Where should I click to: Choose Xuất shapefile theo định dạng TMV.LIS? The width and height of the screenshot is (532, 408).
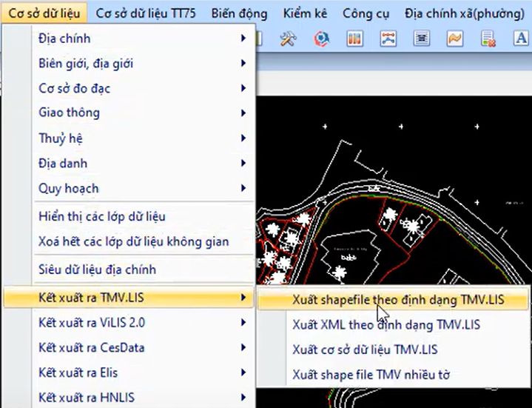click(x=393, y=300)
